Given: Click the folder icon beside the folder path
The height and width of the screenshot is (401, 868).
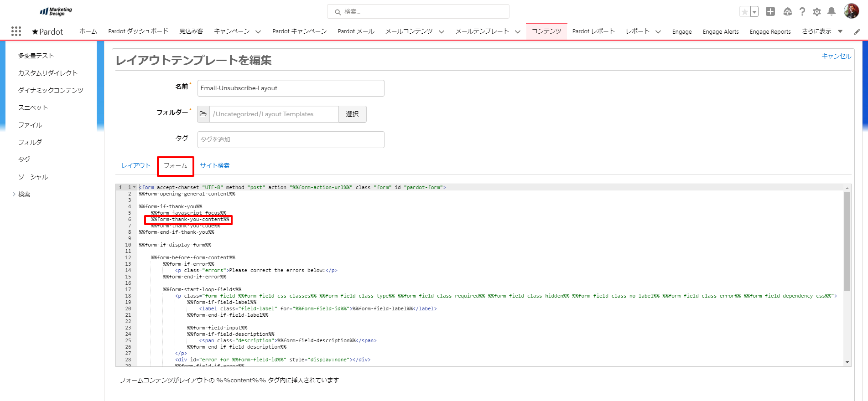Looking at the screenshot, I should (x=203, y=114).
